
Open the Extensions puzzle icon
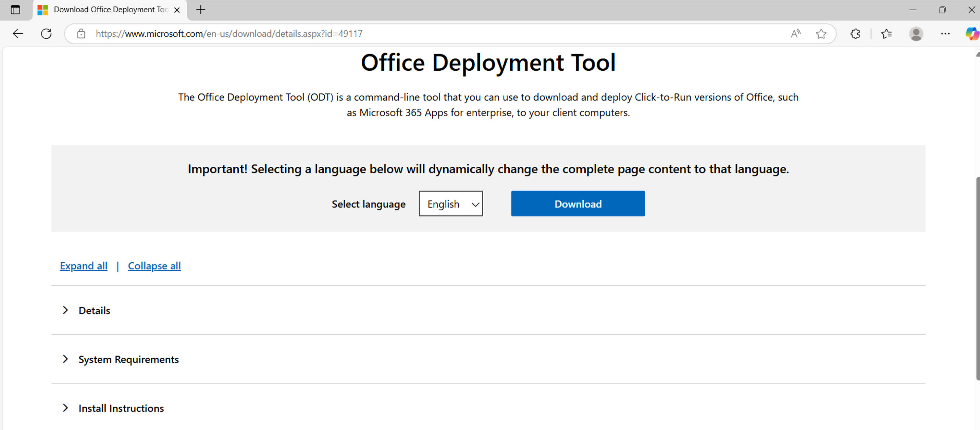click(855, 34)
